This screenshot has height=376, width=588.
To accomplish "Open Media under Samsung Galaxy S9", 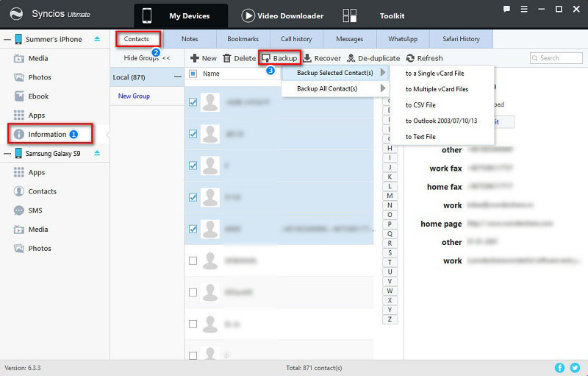I will click(31, 230).
